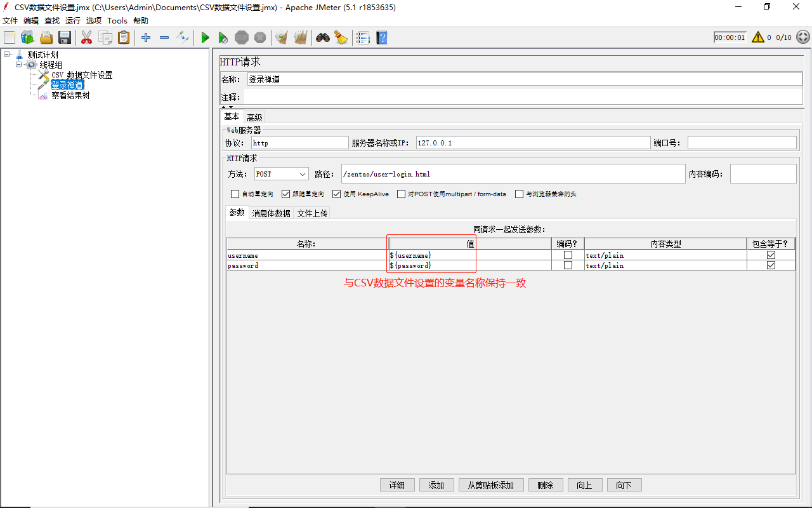This screenshot has height=508, width=812.
Task: Click Start no pauses icon
Action: pyautogui.click(x=223, y=37)
